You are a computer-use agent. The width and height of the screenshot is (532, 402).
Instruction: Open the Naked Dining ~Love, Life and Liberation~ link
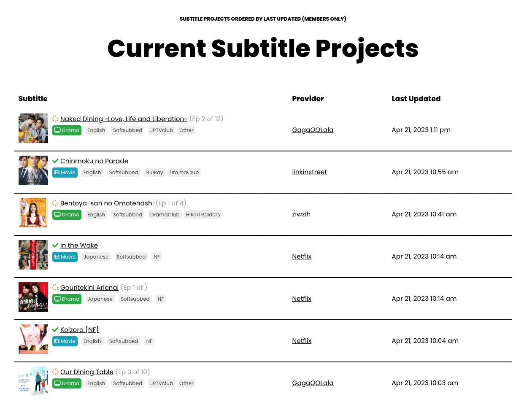point(124,119)
